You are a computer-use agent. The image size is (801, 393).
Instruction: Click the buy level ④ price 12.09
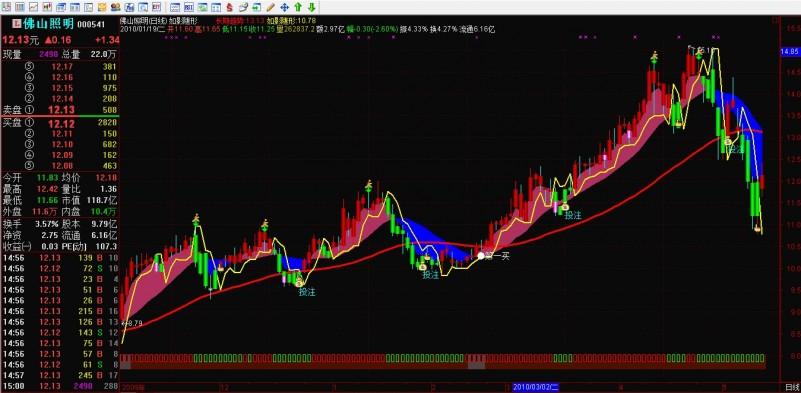coord(62,155)
